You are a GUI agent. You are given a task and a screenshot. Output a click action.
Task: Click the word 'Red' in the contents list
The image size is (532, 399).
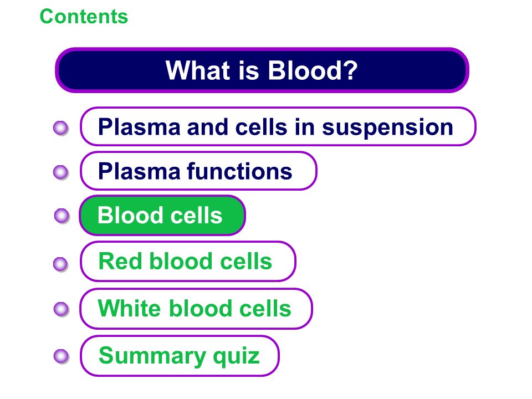click(120, 261)
